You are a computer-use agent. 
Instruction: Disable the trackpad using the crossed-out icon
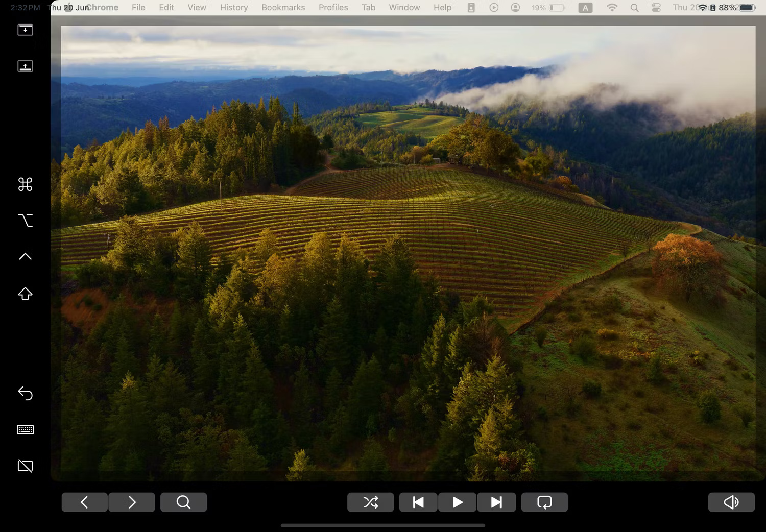point(25,466)
